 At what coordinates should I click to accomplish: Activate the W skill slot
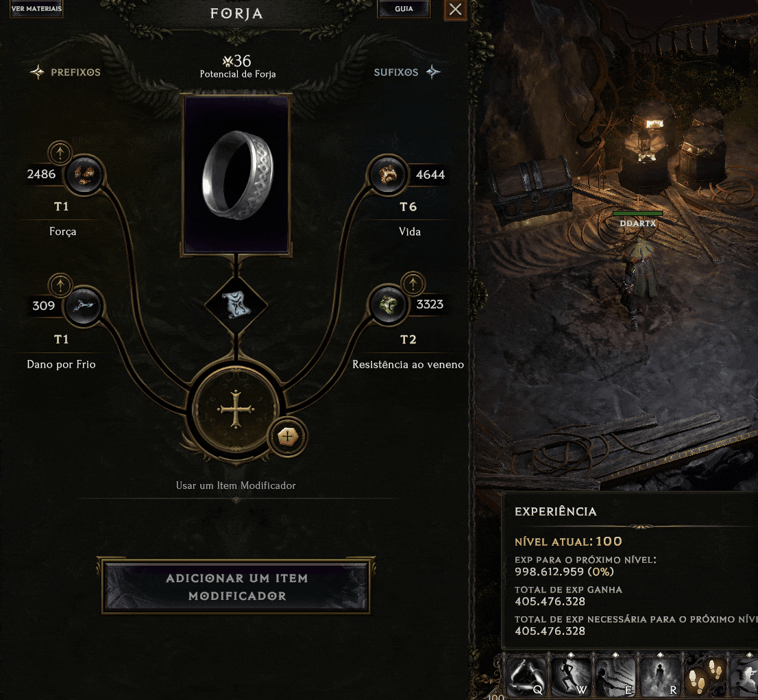click(x=571, y=677)
